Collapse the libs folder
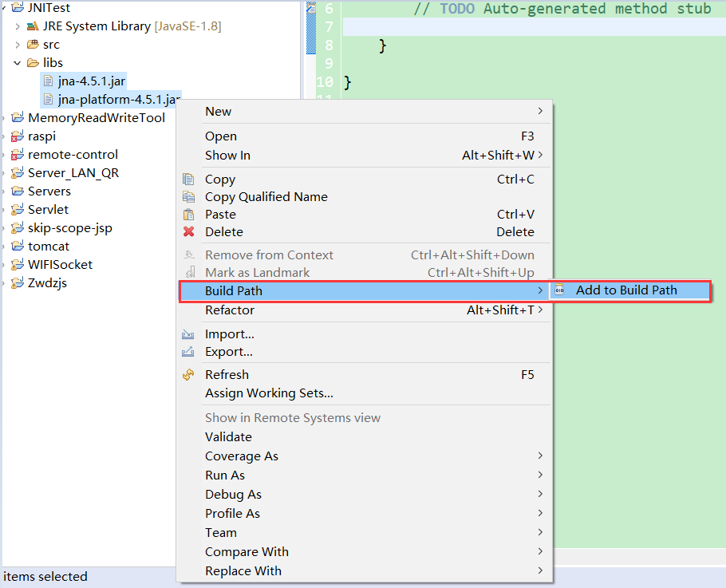The height and width of the screenshot is (588, 726). pyautogui.click(x=17, y=63)
